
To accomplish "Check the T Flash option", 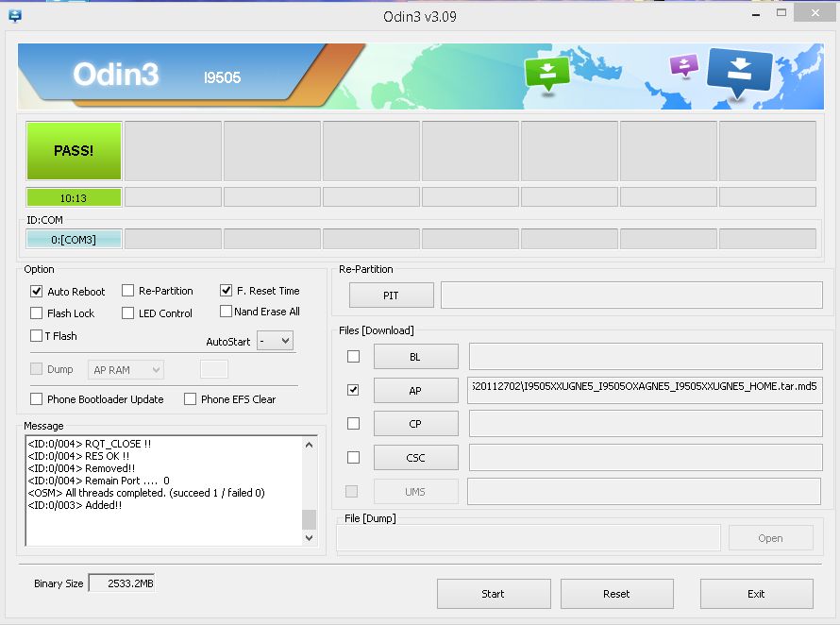I will pyautogui.click(x=37, y=336).
